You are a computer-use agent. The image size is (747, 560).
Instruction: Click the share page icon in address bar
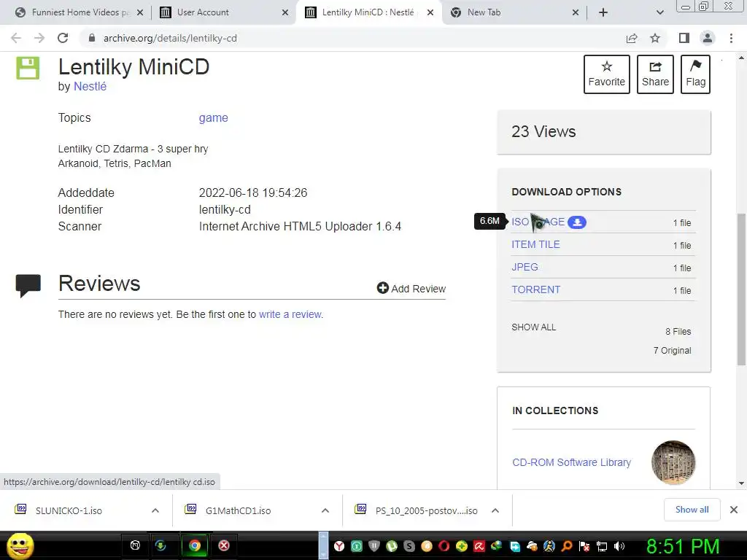pyautogui.click(x=632, y=38)
